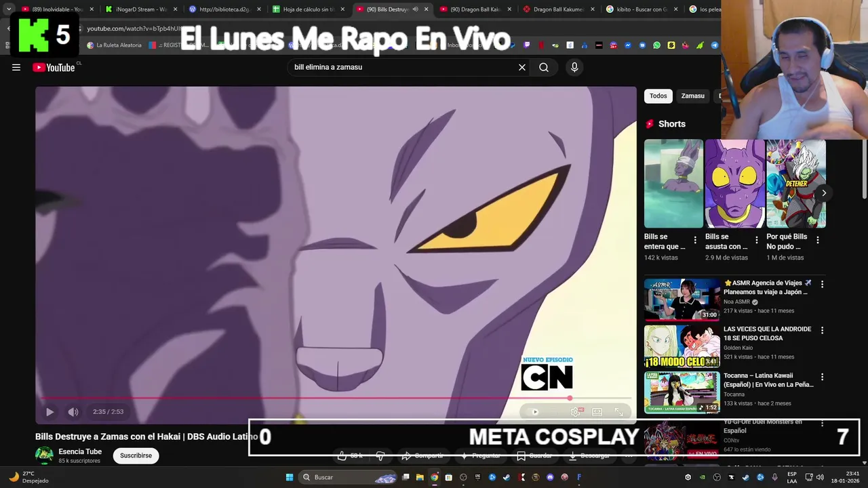
Task: Open the player settings gear
Action: click(575, 411)
